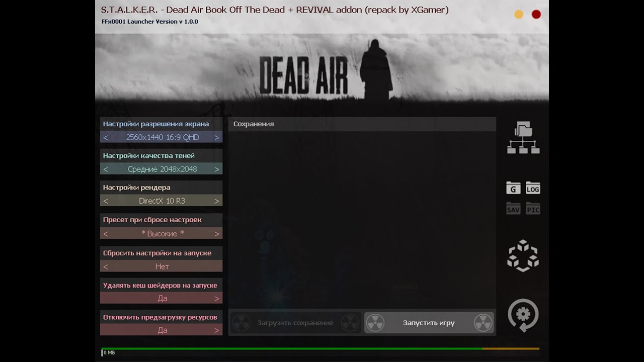This screenshot has height=362, width=644.
Task: Click the red close circle
Action: point(536,15)
